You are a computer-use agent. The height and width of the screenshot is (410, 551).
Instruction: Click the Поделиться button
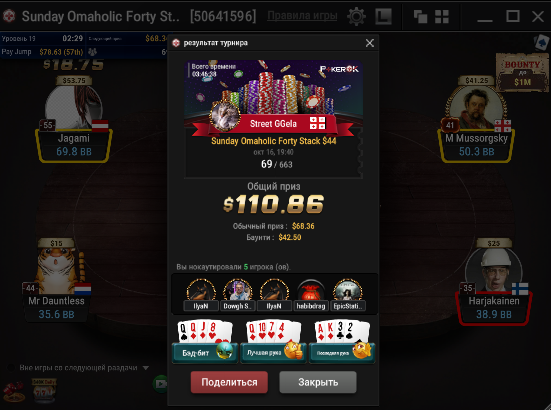click(x=229, y=382)
